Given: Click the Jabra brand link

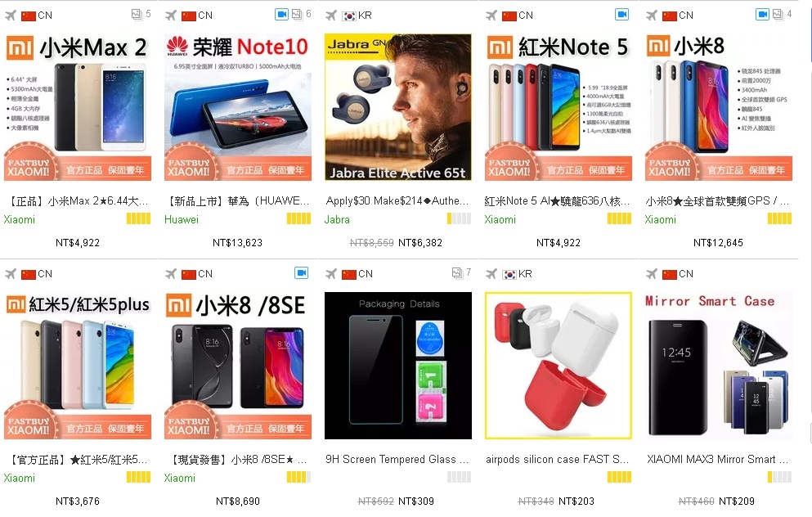Looking at the screenshot, I should tap(337, 220).
